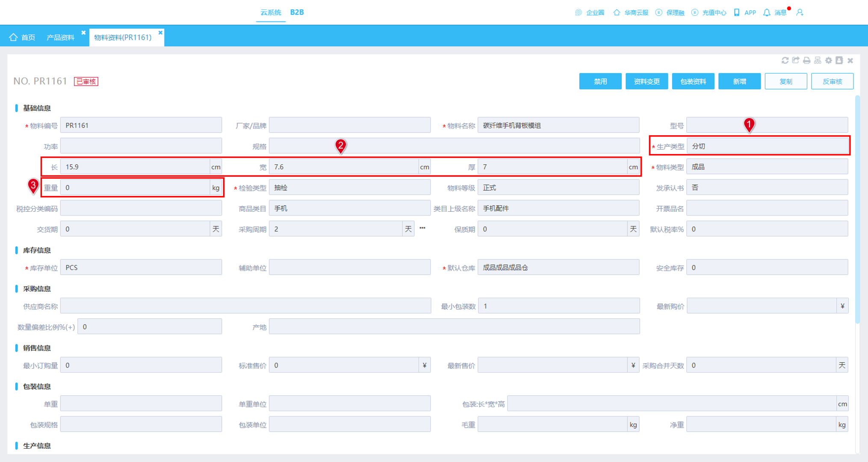The height and width of the screenshot is (462, 868).
Task: Click the 反审核 button
Action: coord(832,81)
